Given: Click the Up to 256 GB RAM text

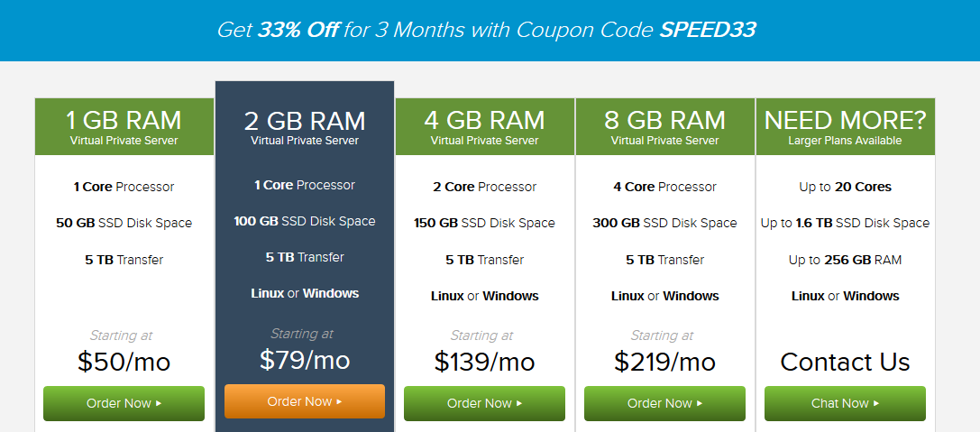Looking at the screenshot, I should [845, 260].
